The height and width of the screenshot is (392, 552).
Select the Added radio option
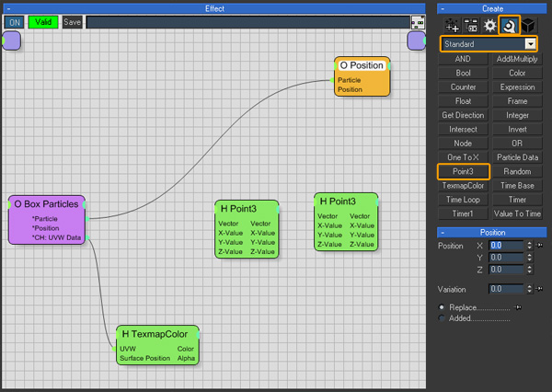[x=442, y=318]
